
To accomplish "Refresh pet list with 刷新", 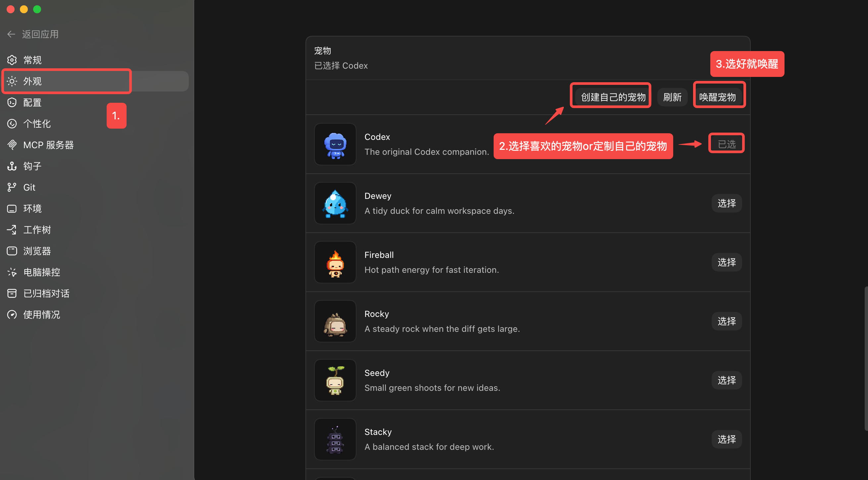I will [x=672, y=97].
